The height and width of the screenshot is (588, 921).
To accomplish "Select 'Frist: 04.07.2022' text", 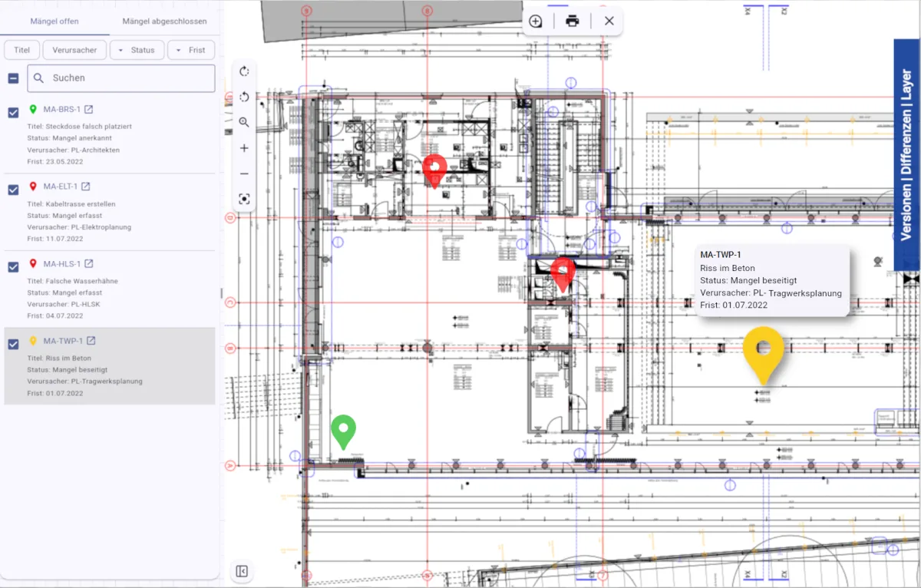I will 55,315.
